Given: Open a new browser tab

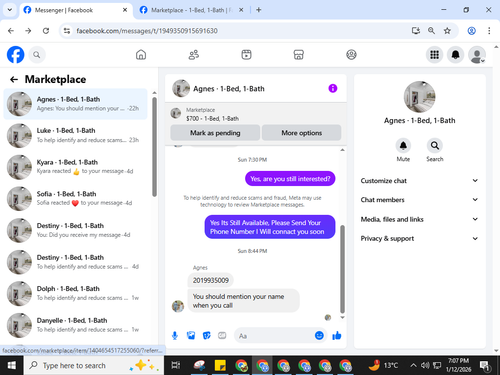Looking at the screenshot, I should pos(259,10).
